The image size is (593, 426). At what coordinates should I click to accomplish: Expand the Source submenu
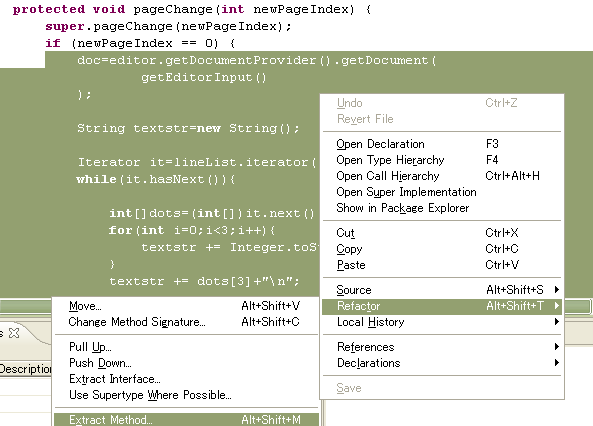(442, 290)
